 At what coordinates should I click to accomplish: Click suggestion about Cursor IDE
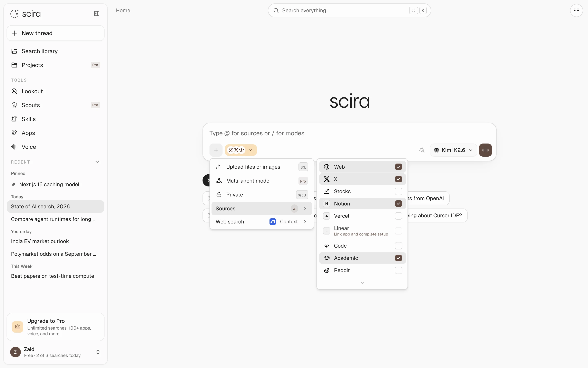click(437, 216)
